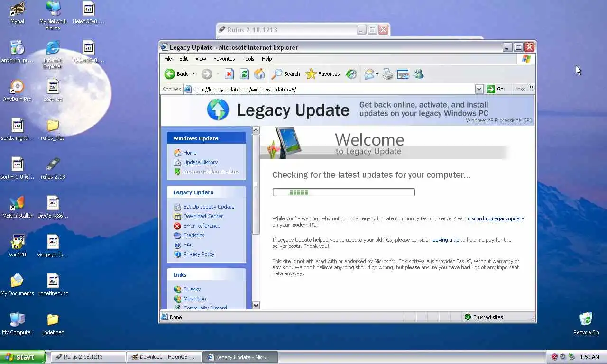The width and height of the screenshot is (607, 364).
Task: Open the Tools menu
Action: [x=248, y=59]
